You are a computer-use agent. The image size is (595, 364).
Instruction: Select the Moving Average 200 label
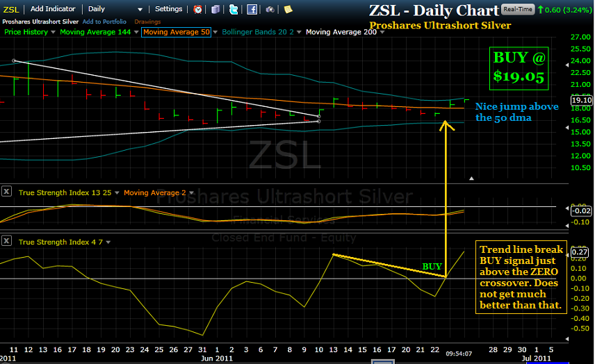(x=341, y=32)
